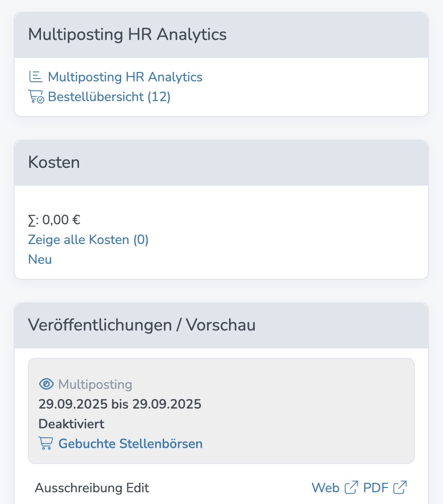This screenshot has width=443, height=504.
Task: Show Zeige alle Kosten (0)
Action: tap(88, 240)
